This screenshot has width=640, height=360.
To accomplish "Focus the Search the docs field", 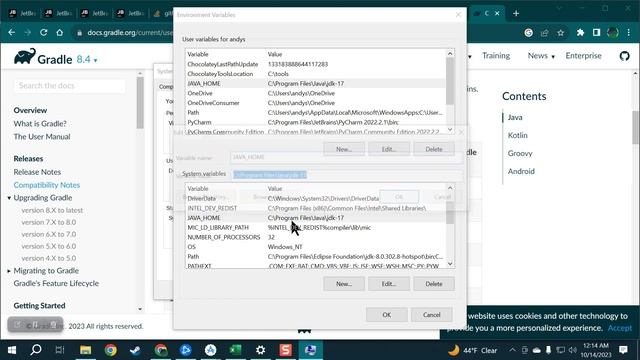I will pyautogui.click(x=70, y=86).
